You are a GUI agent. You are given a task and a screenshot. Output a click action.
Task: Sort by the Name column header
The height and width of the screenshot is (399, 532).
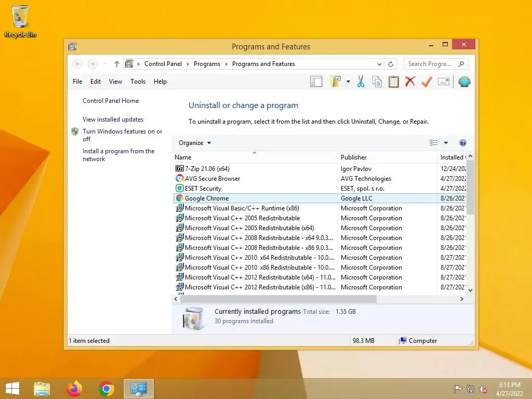[255, 157]
